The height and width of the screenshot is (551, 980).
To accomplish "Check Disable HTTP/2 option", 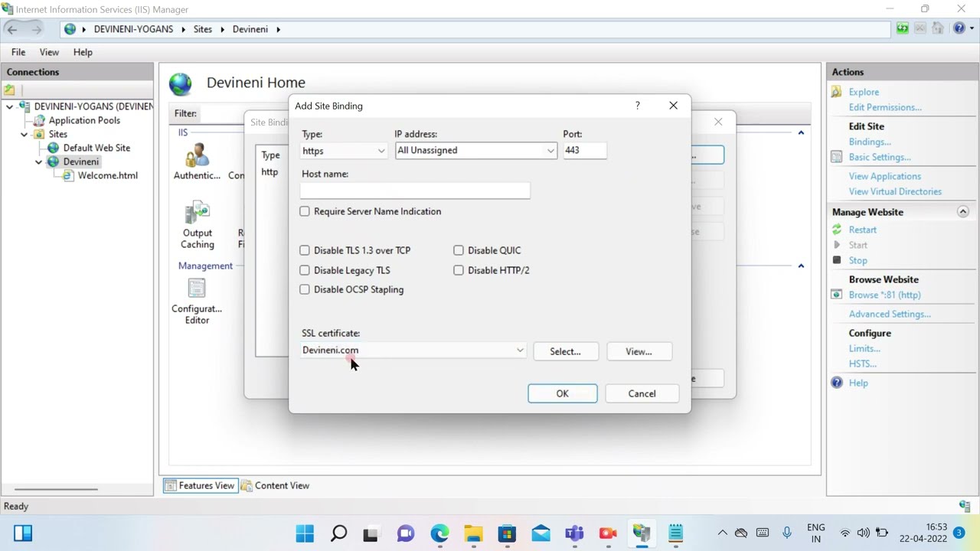I will pyautogui.click(x=459, y=270).
